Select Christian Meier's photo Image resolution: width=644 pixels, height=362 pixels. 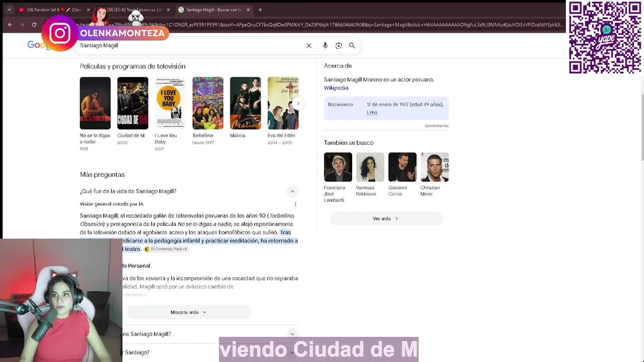pyautogui.click(x=435, y=167)
